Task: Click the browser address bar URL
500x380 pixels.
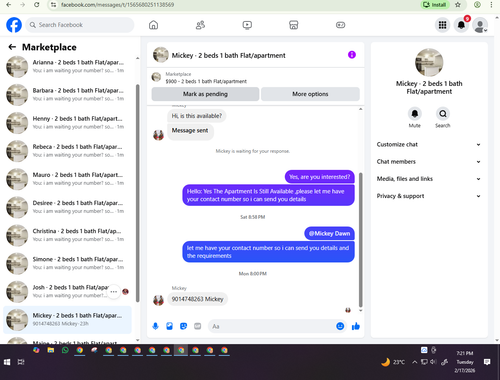Action: click(117, 5)
